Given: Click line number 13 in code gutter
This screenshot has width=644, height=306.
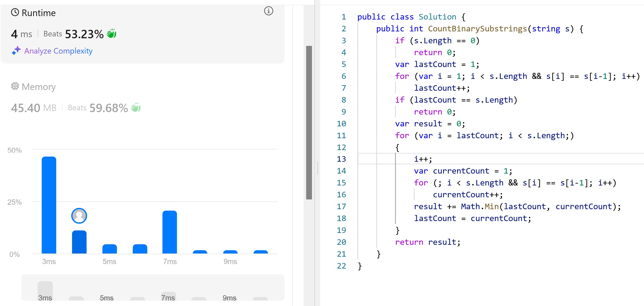Looking at the screenshot, I should tap(341, 159).
